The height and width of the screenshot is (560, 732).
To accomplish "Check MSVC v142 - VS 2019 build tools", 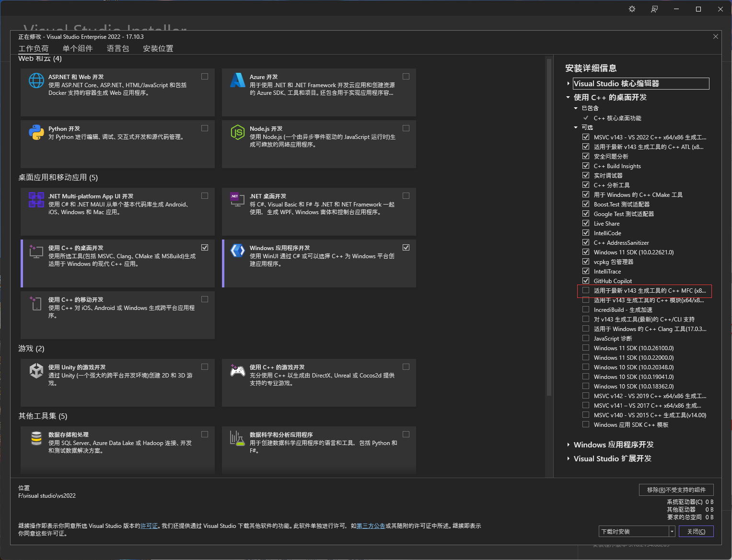I will coord(586,396).
